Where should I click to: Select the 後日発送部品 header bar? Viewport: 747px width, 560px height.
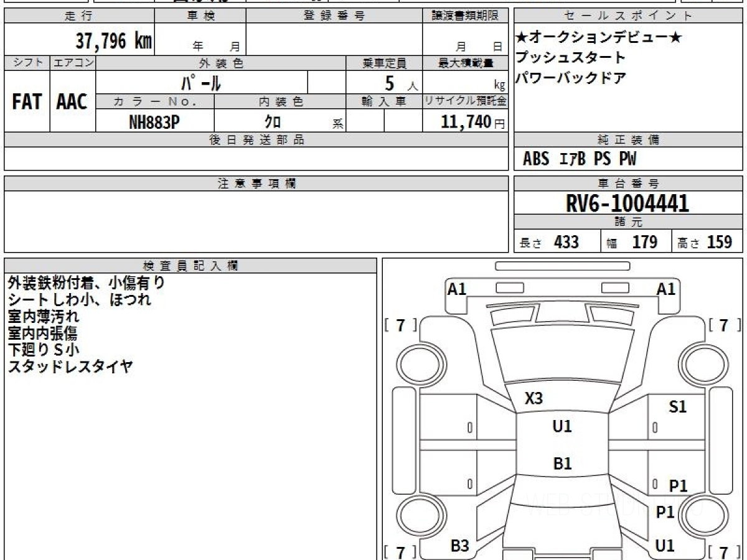pyautogui.click(x=256, y=140)
